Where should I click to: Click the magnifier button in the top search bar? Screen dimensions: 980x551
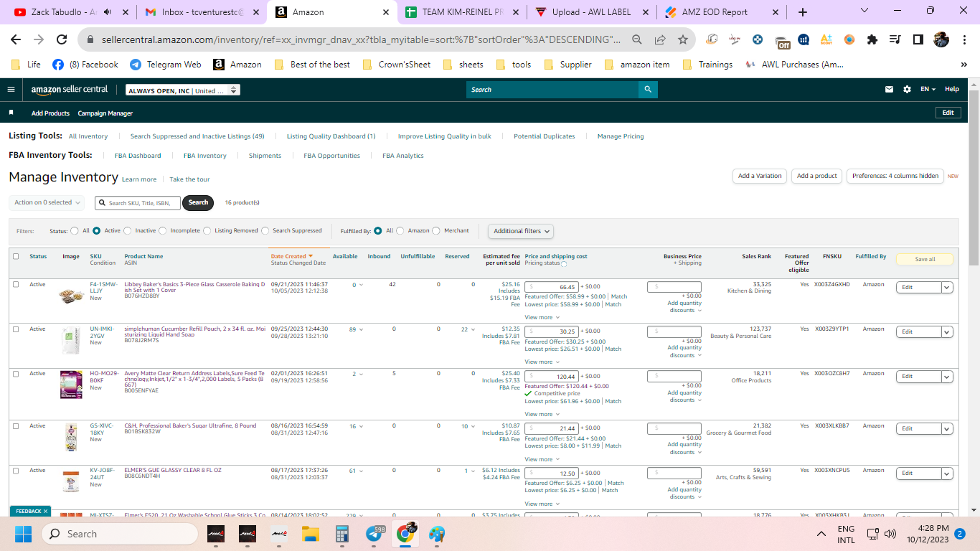[648, 90]
